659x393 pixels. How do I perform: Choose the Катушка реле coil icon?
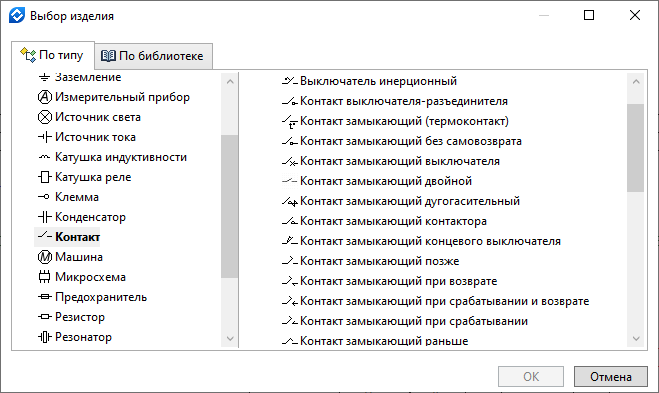pos(45,177)
